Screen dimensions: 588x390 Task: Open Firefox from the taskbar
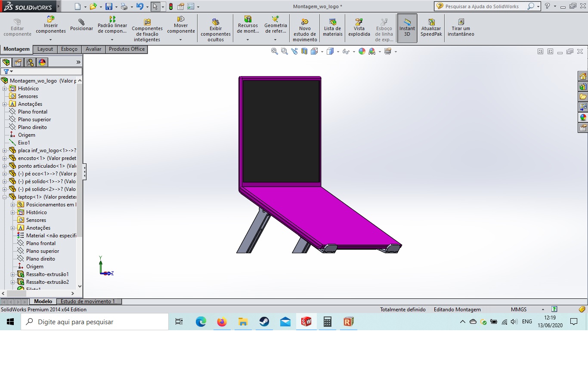point(222,322)
